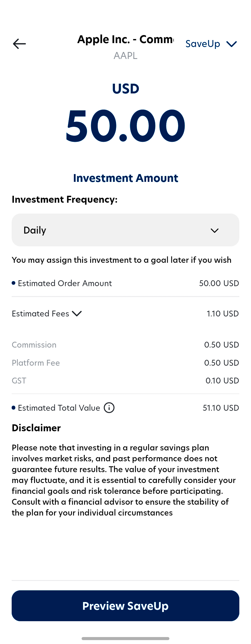Click the arrow inside the Daily selector

pos(215,231)
